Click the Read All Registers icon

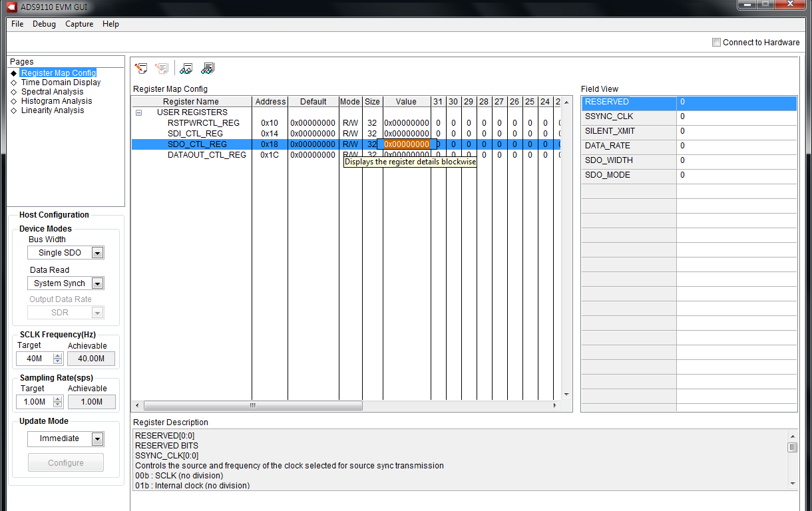click(x=208, y=69)
